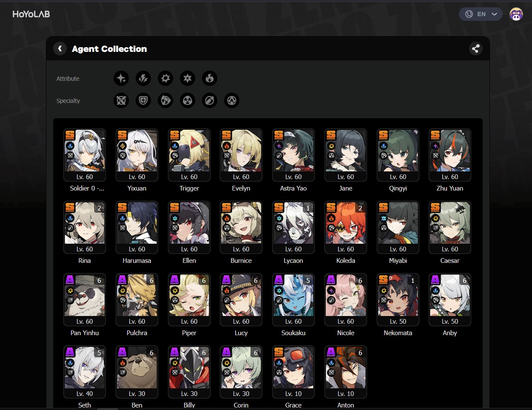Image resolution: width=532 pixels, height=410 pixels.
Task: Select the Trigger agent card
Action: pos(189,155)
